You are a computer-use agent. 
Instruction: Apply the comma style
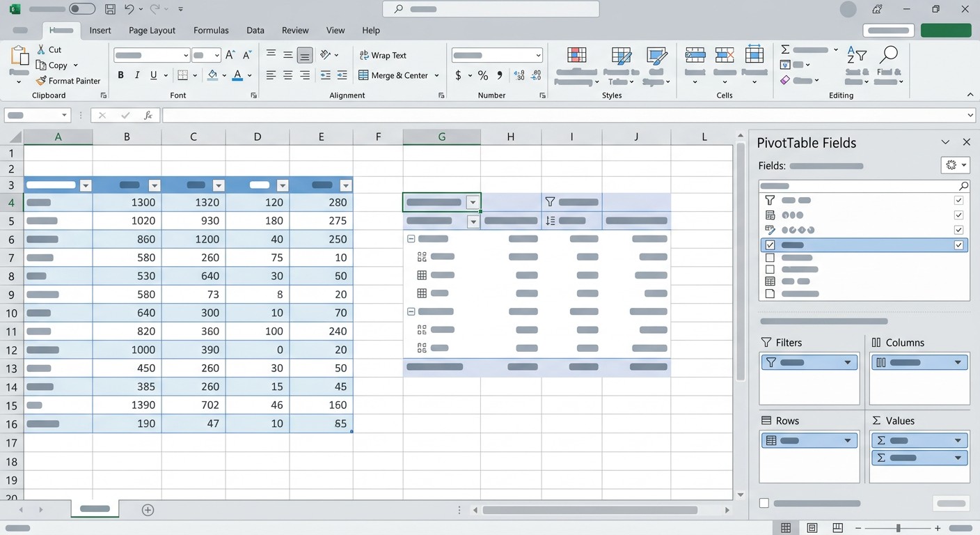[x=499, y=75]
